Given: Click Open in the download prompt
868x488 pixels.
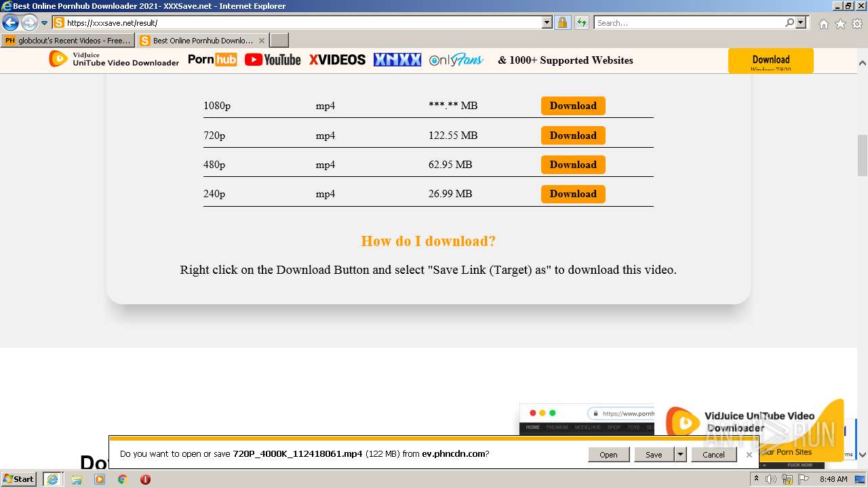Looking at the screenshot, I should click(x=608, y=455).
